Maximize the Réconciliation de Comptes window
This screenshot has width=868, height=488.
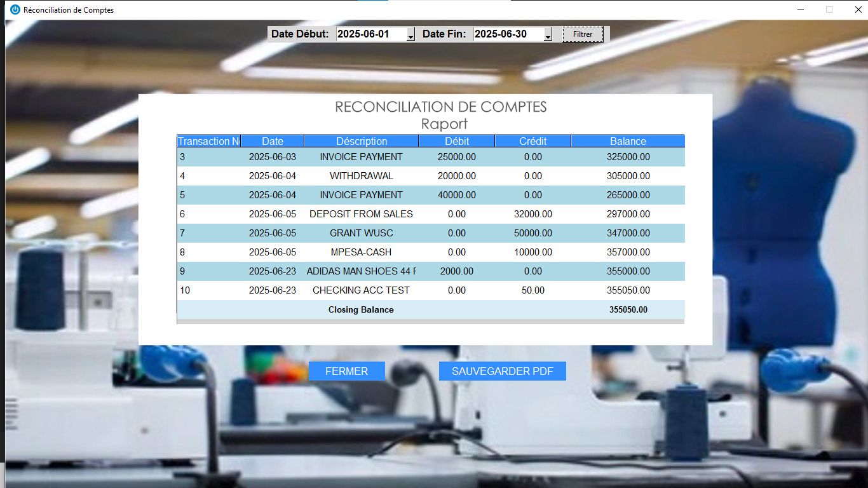(x=829, y=10)
